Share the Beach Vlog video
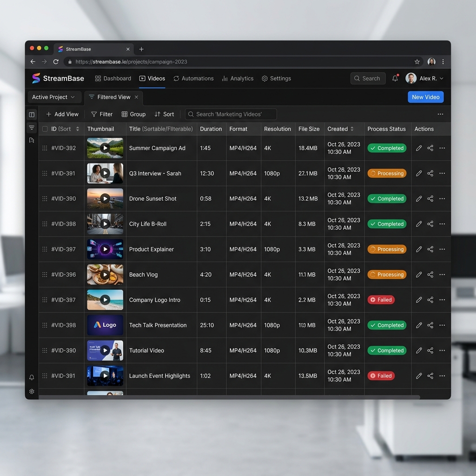The image size is (476, 476). [x=430, y=274]
